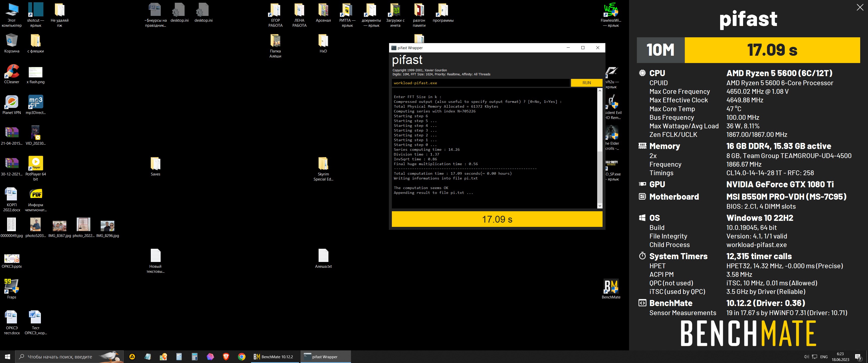This screenshot has height=363, width=868.
Task: Click the 'NVIDIA GeForce GTX 1080 Ti' GPU text
Action: 780,184
